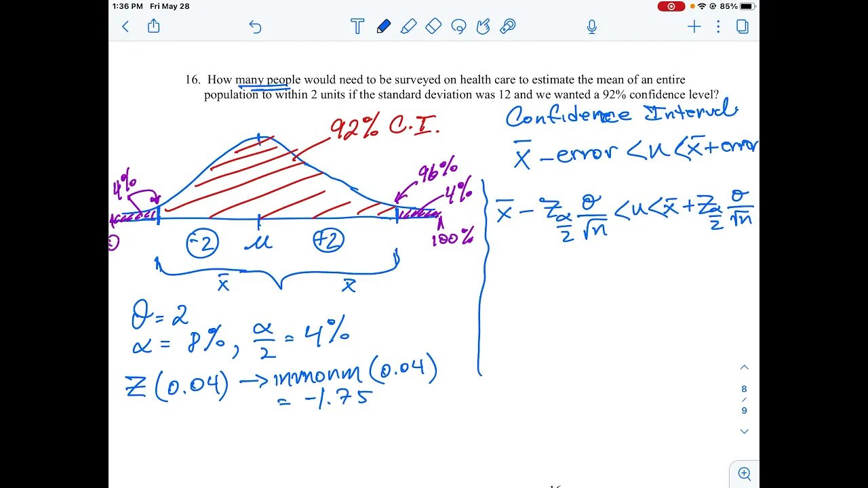Image resolution: width=868 pixels, height=488 pixels.
Task: Go to next page with down chevron
Action: coord(744,431)
